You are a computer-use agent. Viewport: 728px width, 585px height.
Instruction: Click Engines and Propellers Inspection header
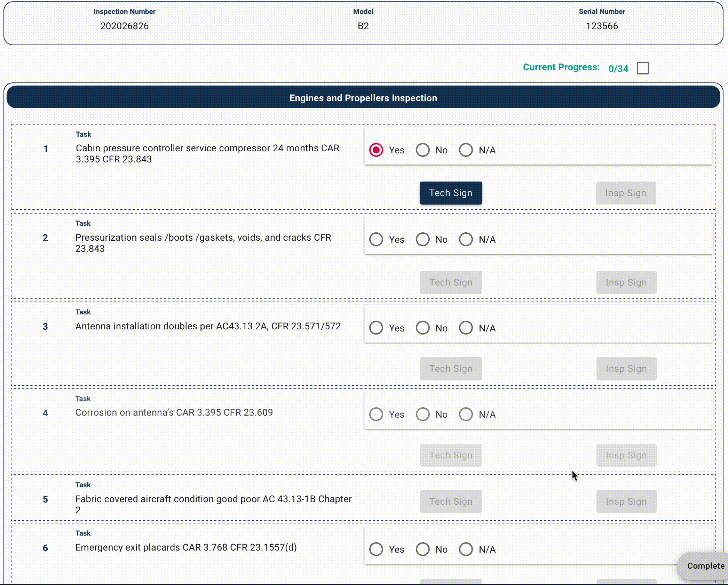(x=363, y=98)
